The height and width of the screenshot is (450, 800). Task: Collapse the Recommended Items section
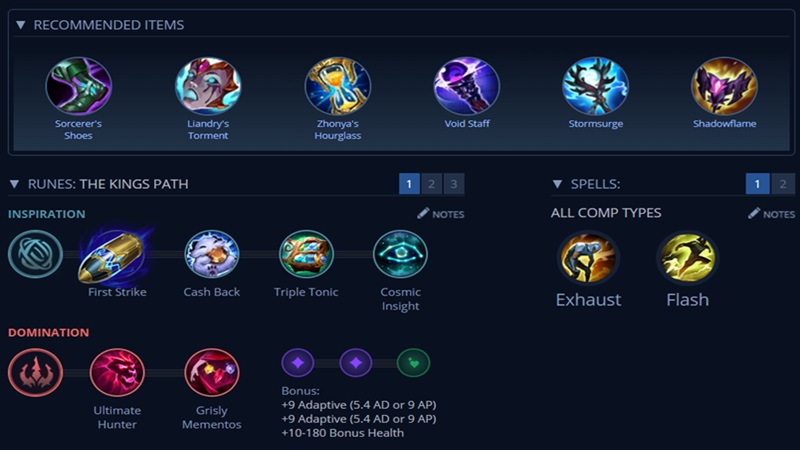coord(20,25)
